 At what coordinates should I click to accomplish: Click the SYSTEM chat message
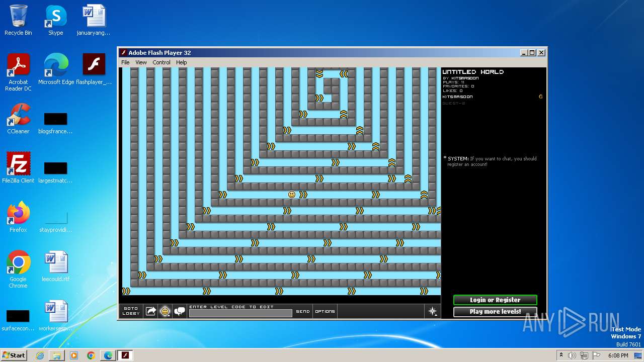tap(490, 161)
